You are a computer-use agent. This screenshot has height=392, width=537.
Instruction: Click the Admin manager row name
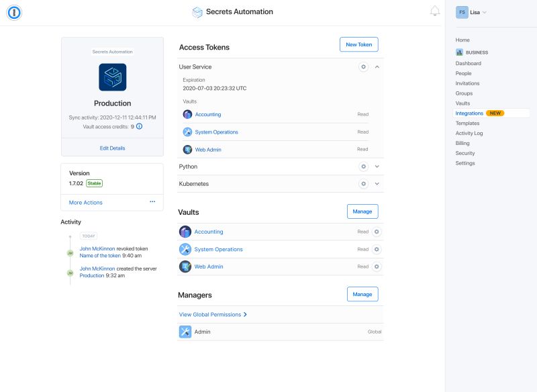(x=203, y=332)
